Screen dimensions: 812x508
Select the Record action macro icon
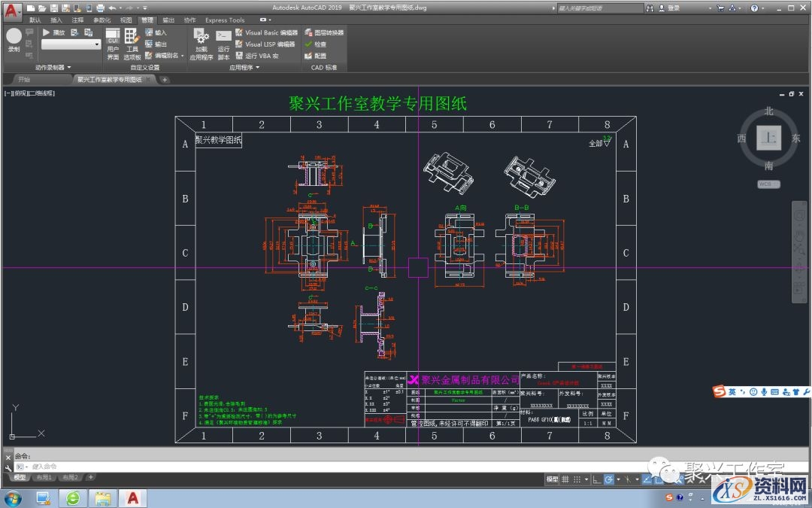click(x=14, y=35)
